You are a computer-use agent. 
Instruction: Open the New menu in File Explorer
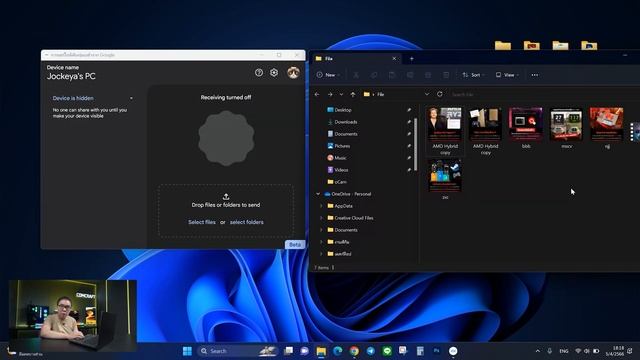328,75
